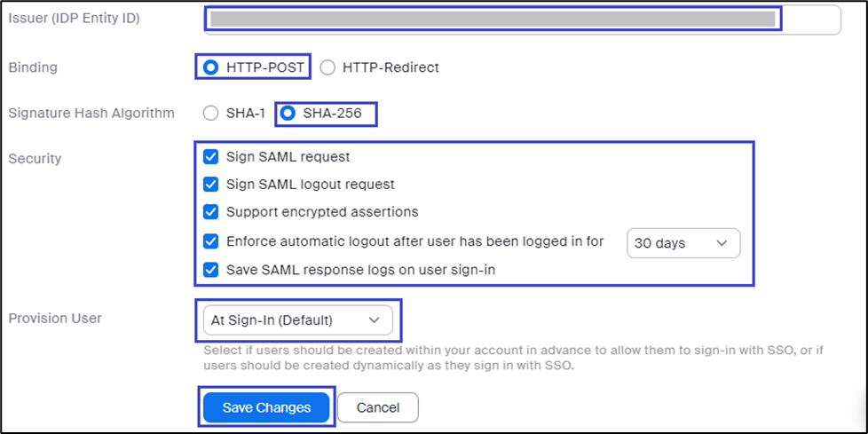The image size is (868, 434).
Task: Open the 30 days logout duration dropdown
Action: tap(683, 242)
